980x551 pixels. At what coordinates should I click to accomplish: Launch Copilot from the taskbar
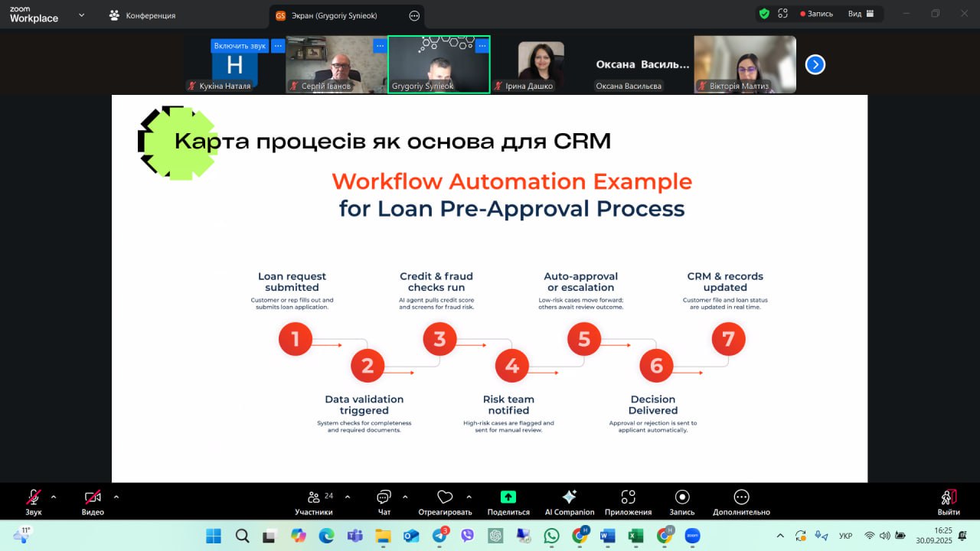tap(299, 536)
